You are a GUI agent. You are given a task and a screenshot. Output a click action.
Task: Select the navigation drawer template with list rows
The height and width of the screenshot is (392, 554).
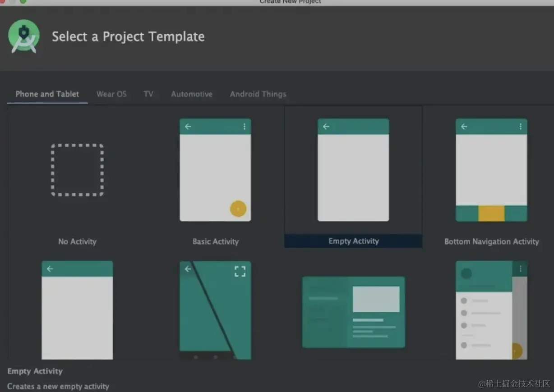[x=491, y=310]
